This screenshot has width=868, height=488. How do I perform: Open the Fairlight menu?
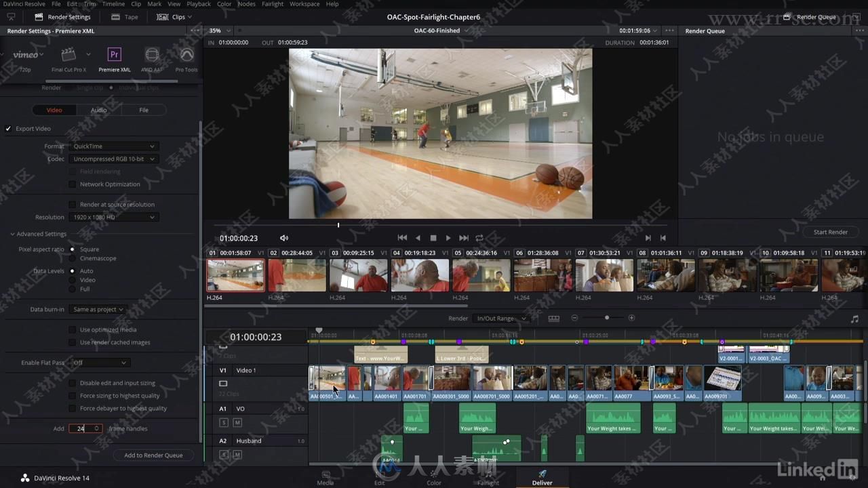click(273, 4)
